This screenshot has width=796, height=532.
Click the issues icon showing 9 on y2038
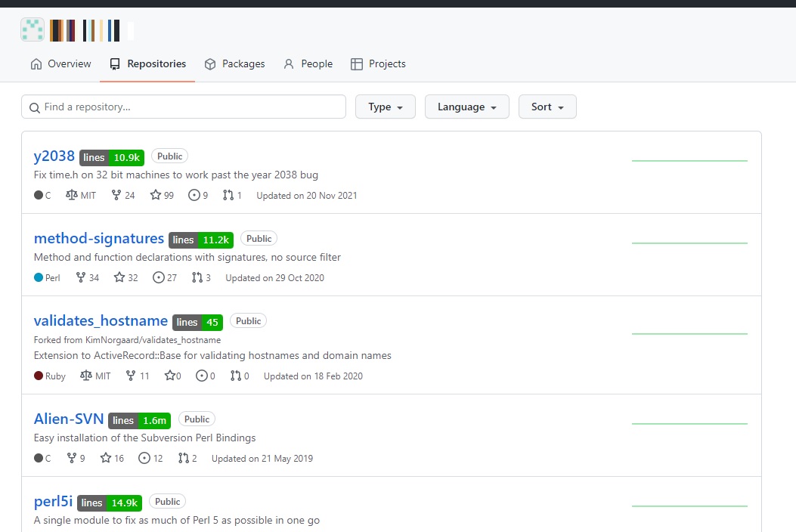(x=194, y=195)
